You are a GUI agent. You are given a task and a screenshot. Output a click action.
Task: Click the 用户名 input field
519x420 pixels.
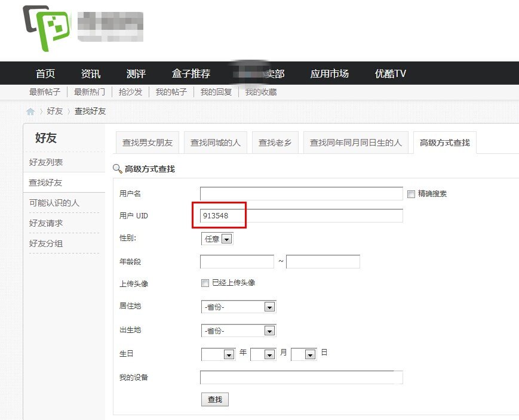[x=302, y=193]
